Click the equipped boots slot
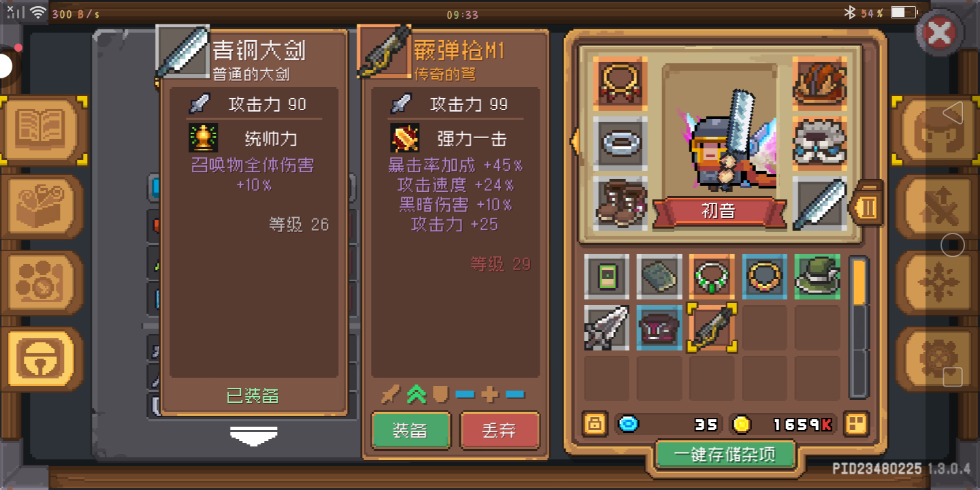Viewport: 980px width, 490px height. (620, 203)
